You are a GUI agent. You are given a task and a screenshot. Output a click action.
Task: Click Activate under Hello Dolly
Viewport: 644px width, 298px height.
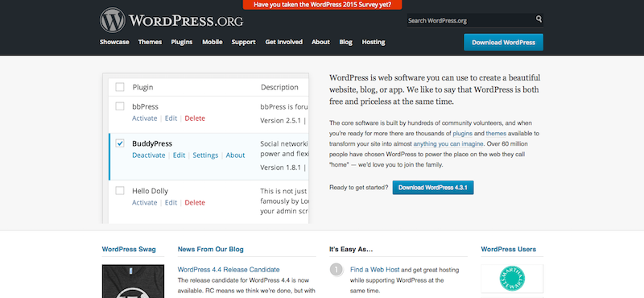point(145,203)
